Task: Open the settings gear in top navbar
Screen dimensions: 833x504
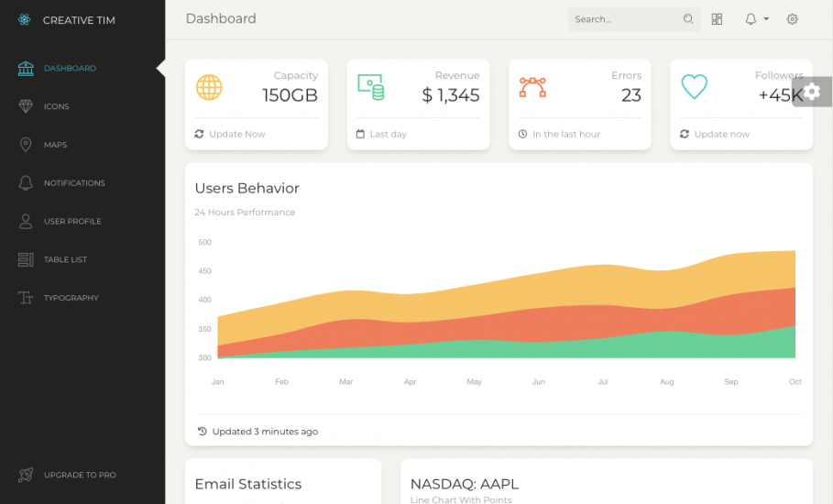Action: click(x=792, y=19)
